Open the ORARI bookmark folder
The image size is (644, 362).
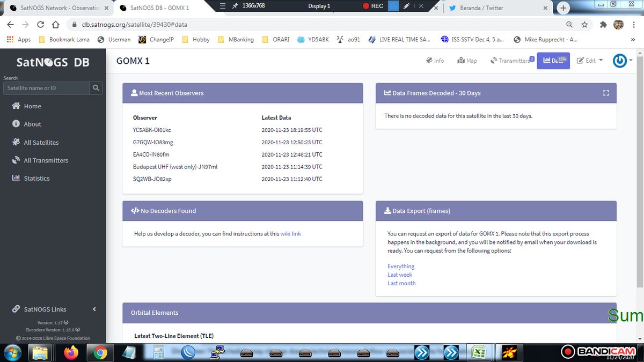pyautogui.click(x=275, y=40)
